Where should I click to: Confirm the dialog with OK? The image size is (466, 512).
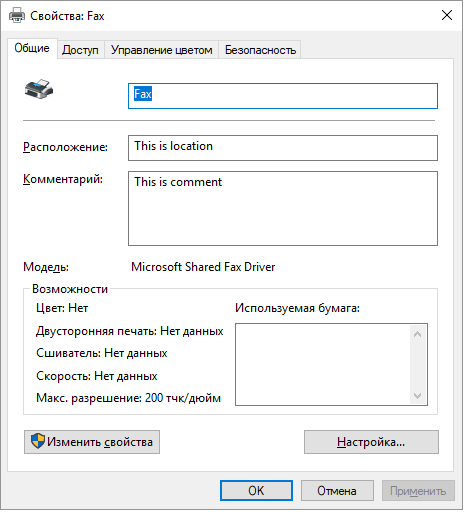tap(257, 492)
